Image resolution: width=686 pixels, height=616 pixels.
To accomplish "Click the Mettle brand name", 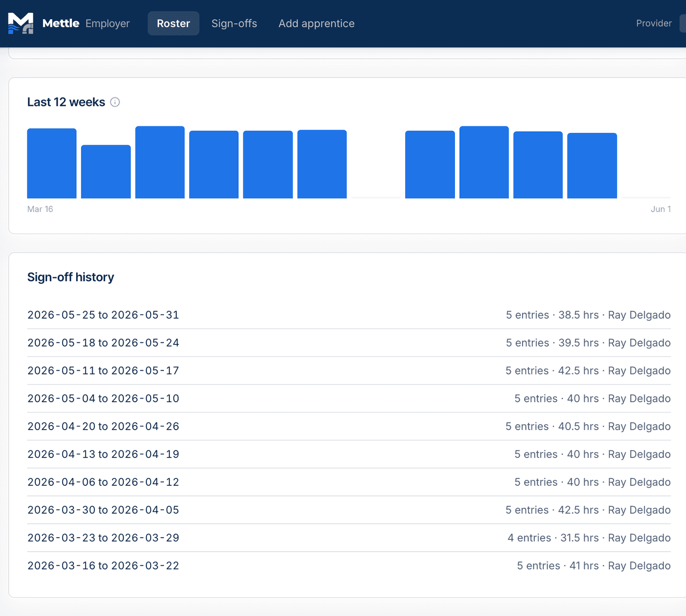I will [61, 24].
